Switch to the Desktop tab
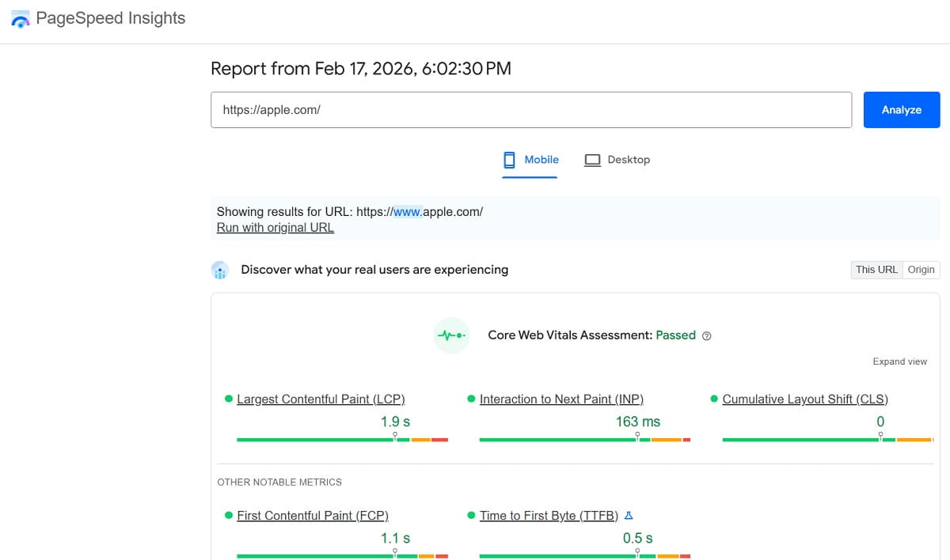950x560 pixels. click(x=617, y=159)
